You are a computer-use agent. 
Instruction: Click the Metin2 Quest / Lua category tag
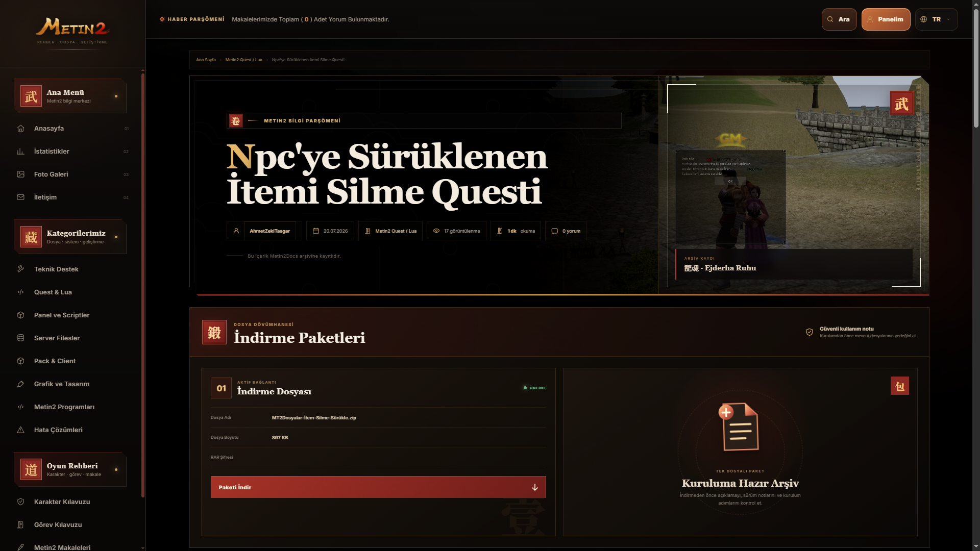click(390, 231)
